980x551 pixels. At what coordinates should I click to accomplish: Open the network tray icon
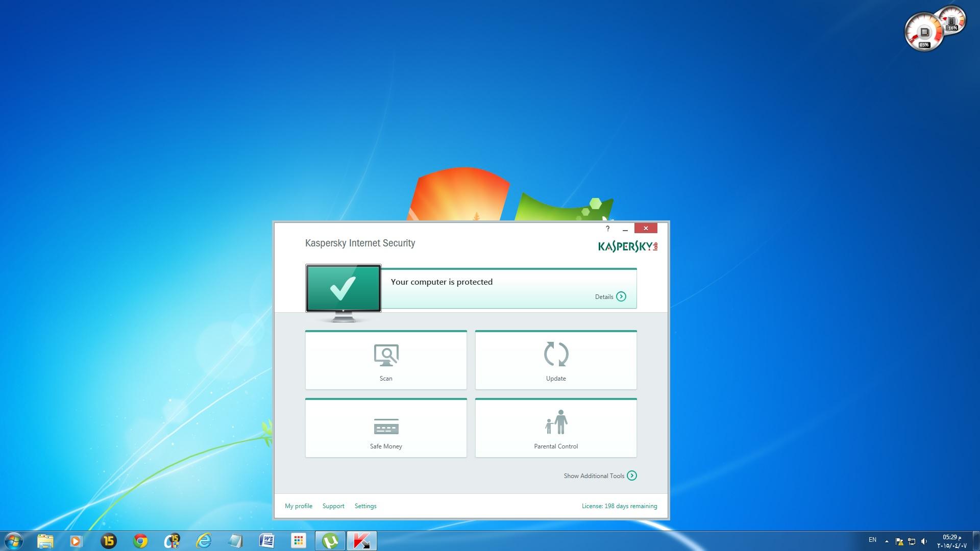pos(912,541)
